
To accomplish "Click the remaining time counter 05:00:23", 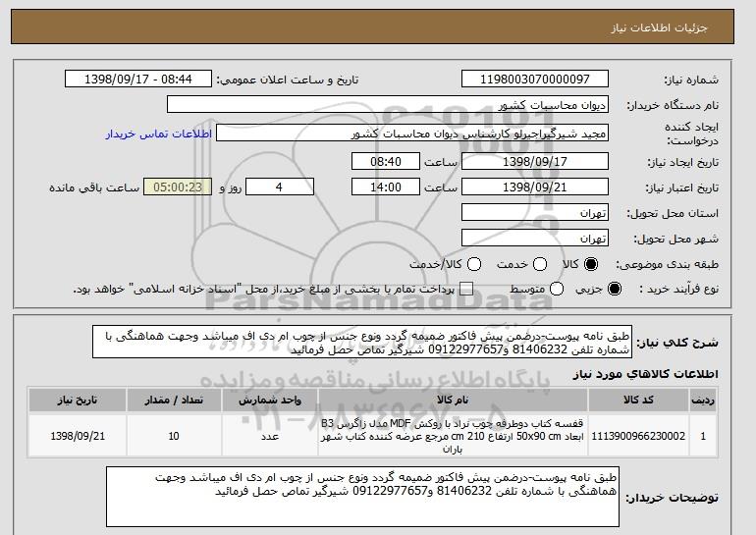I will (x=178, y=187).
